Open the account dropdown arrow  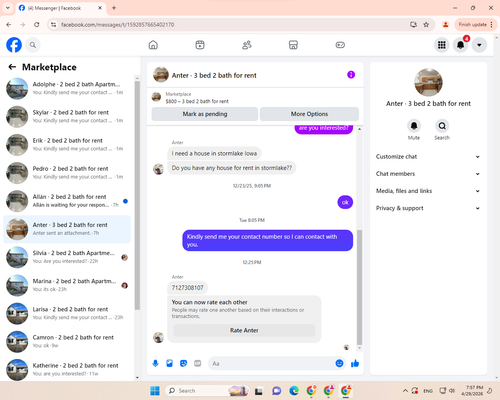[x=479, y=45]
